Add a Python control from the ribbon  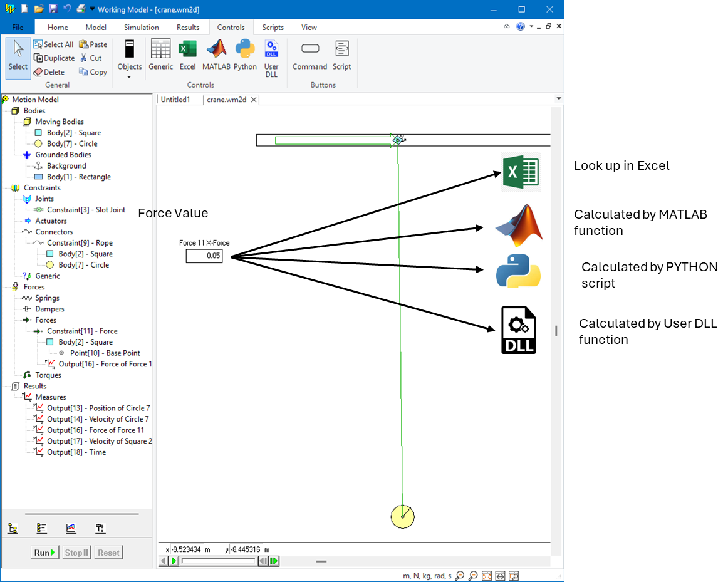245,55
